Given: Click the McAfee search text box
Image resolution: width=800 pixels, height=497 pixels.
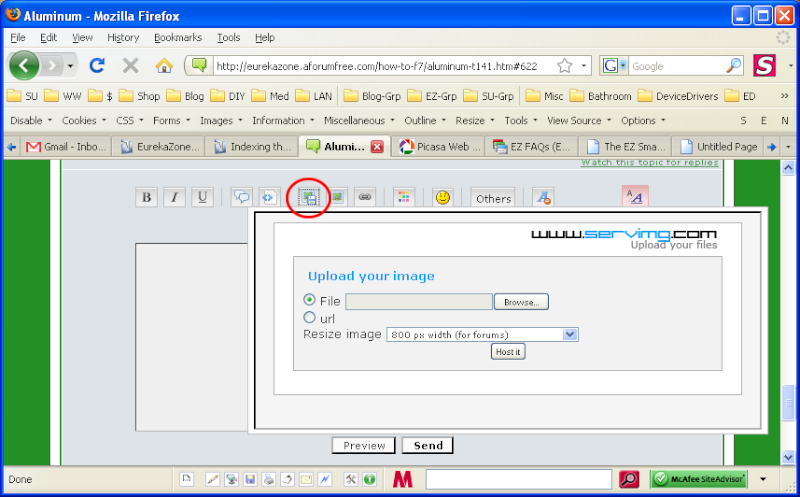Looking at the screenshot, I should [519, 479].
